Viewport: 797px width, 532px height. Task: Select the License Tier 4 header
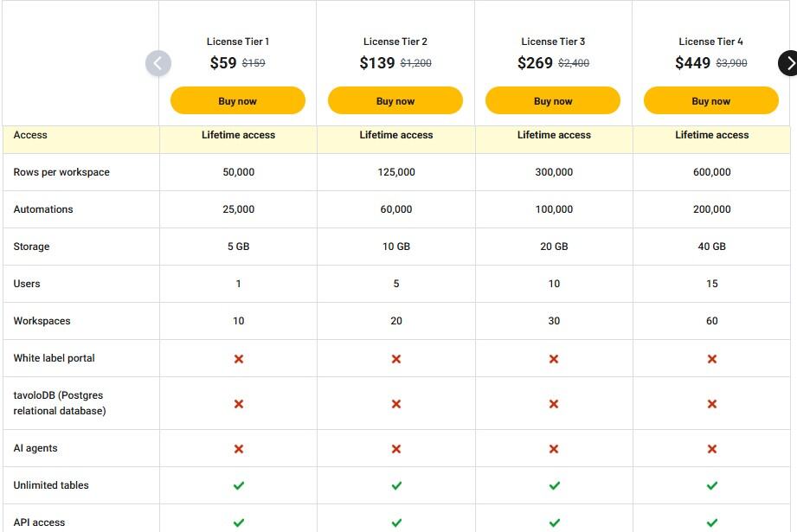tap(711, 41)
